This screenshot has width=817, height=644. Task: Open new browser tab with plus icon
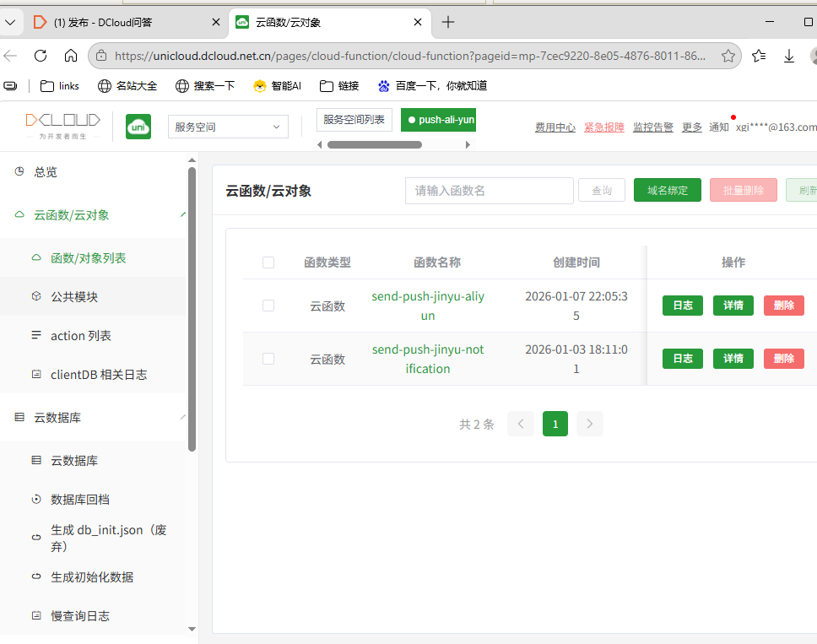(448, 22)
